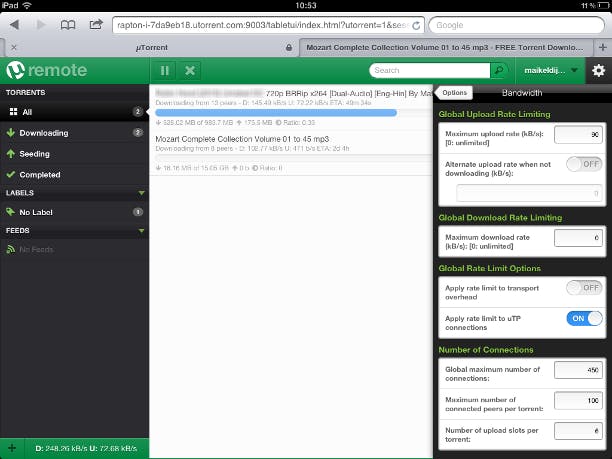
Task: Edit the alternate upload rate value field
Action: pos(529,193)
